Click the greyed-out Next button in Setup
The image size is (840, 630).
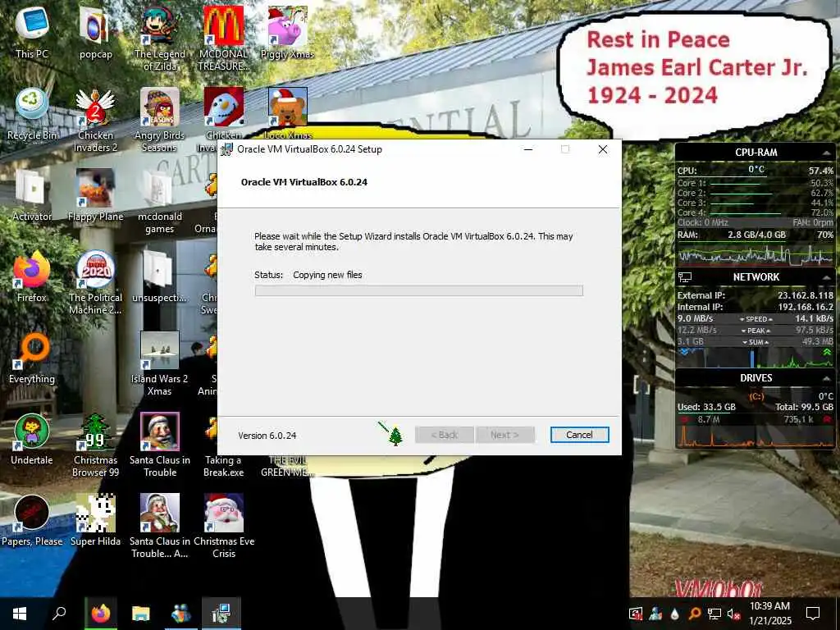coord(504,435)
